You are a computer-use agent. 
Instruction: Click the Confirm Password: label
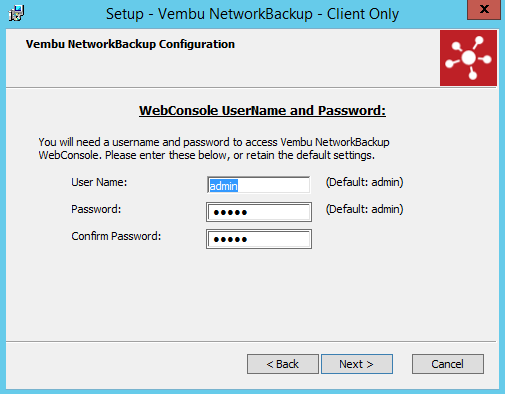(116, 236)
